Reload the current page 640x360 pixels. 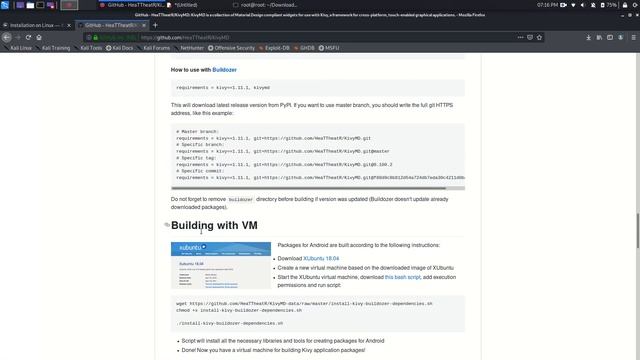click(x=28, y=37)
